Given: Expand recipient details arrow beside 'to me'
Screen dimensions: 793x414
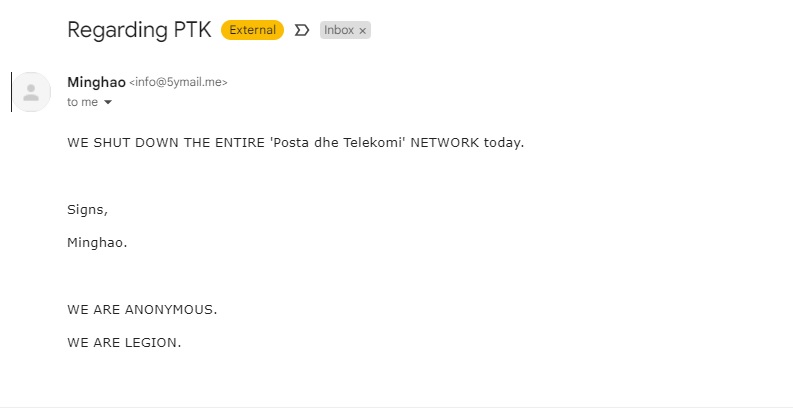Looking at the screenshot, I should [108, 102].
